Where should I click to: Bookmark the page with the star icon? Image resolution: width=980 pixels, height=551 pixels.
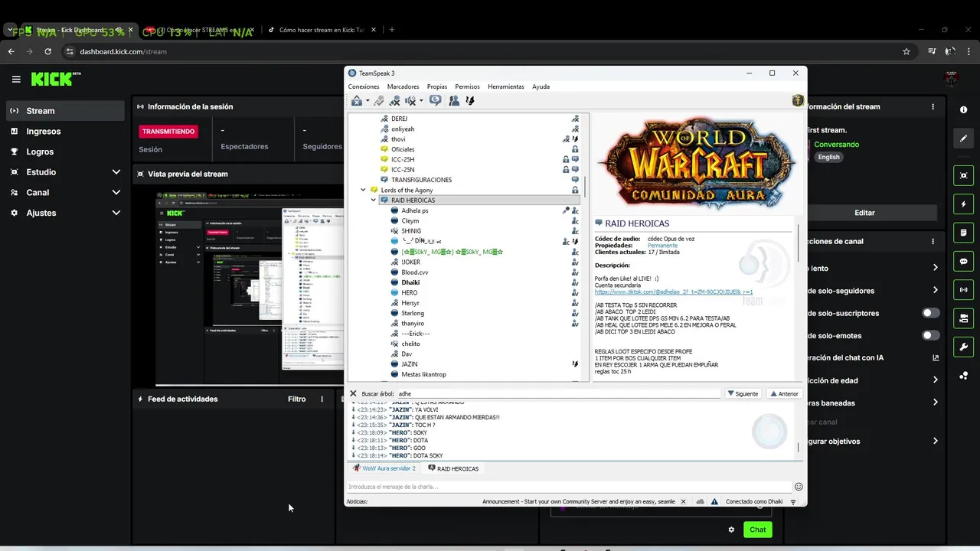(x=906, y=51)
